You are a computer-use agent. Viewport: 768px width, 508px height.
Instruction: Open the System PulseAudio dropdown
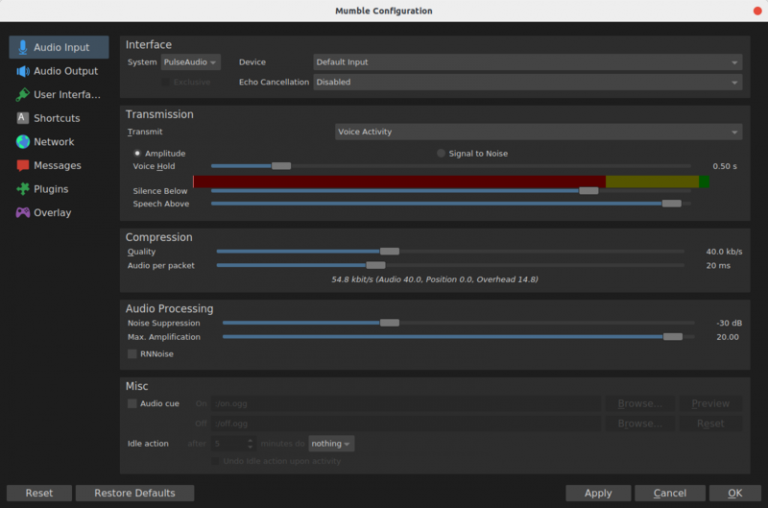(190, 62)
